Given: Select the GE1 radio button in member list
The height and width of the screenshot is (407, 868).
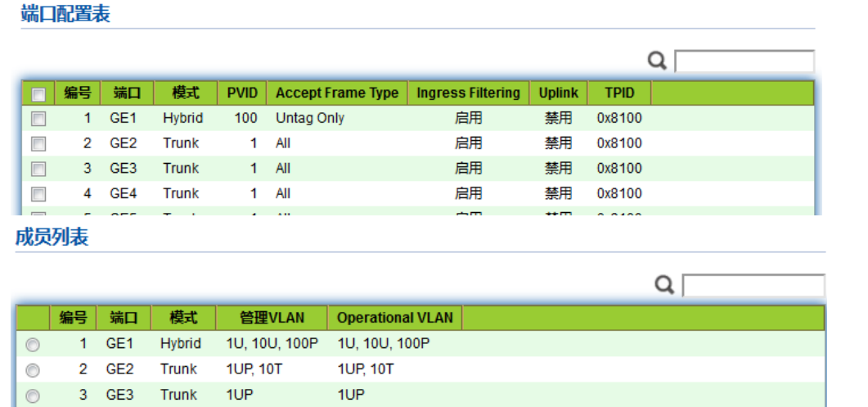Looking at the screenshot, I should pyautogui.click(x=33, y=345).
